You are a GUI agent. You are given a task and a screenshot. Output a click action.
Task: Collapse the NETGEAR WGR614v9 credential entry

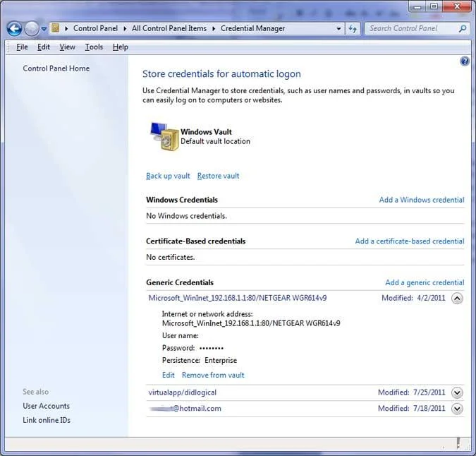coord(457,299)
